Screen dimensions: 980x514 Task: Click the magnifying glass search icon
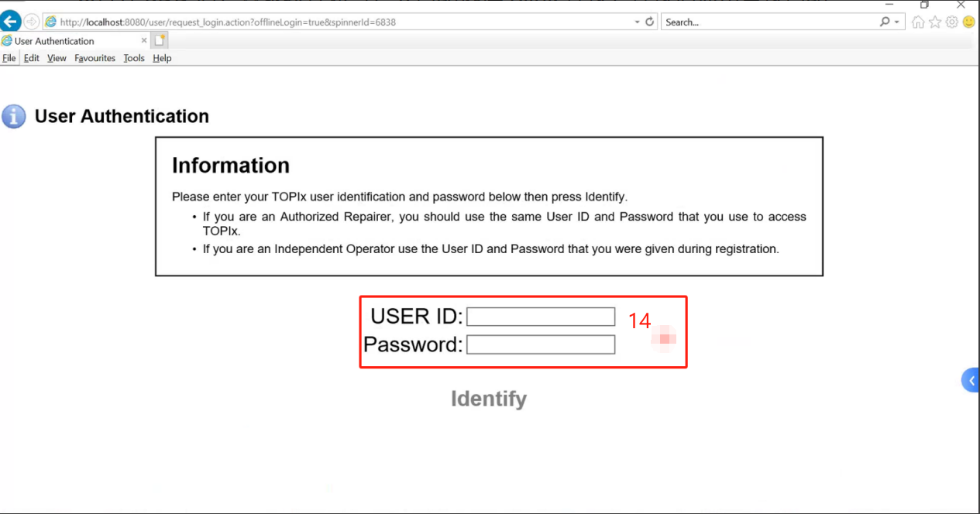coord(885,22)
